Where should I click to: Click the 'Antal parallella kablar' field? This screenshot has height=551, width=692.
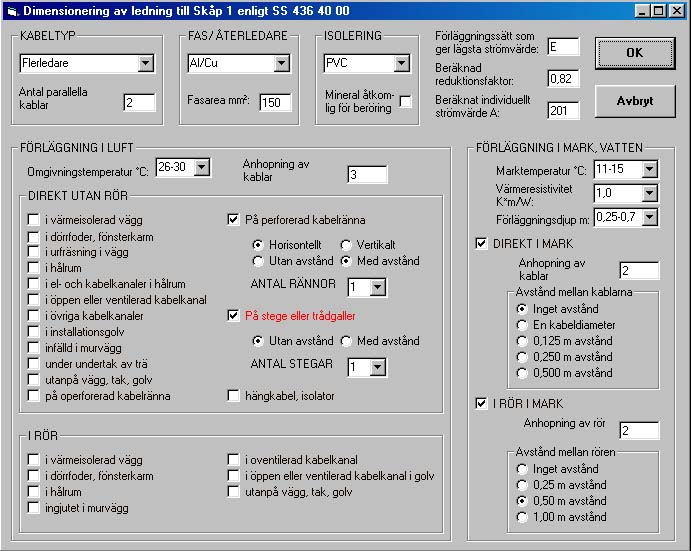point(139,102)
